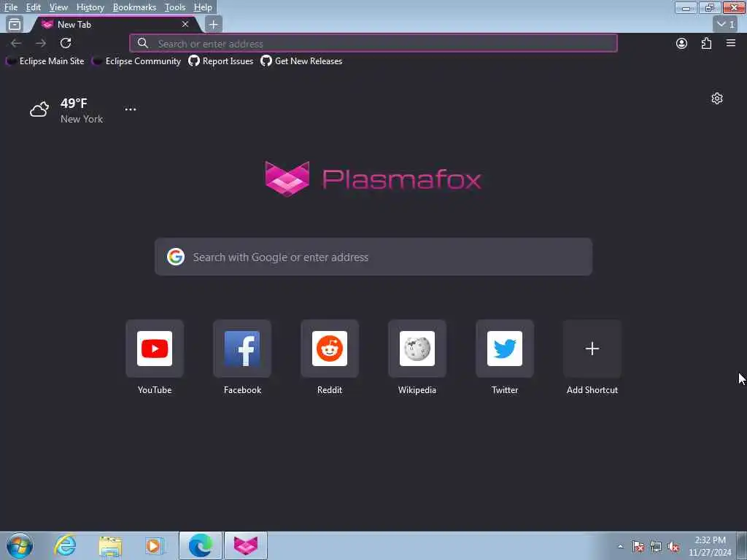The height and width of the screenshot is (560, 747).
Task: Click Plasmafox icon in taskbar
Action: click(x=246, y=545)
